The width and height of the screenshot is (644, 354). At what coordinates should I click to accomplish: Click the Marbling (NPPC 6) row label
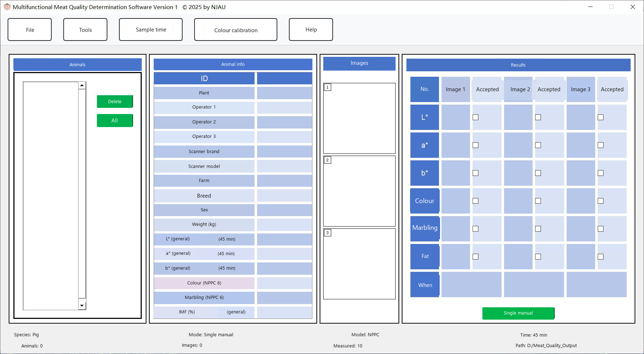click(204, 298)
